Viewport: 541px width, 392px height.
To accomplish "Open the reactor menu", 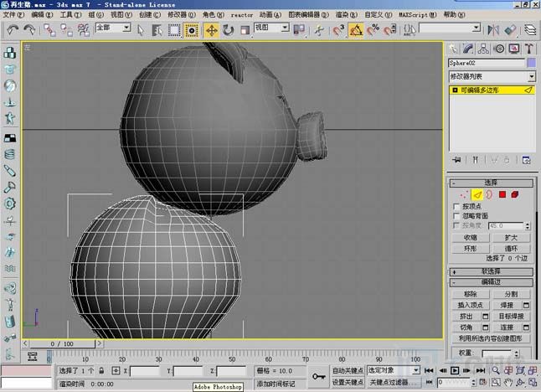I will click(x=241, y=15).
